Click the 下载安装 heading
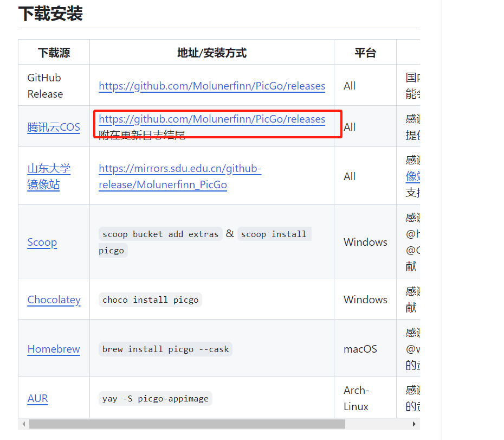Viewport: 504px width, 440px height. 50,14
